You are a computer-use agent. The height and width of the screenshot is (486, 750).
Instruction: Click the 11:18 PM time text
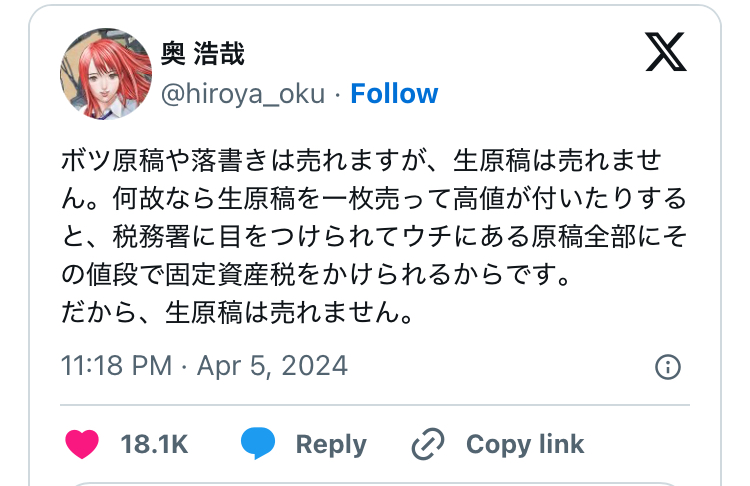click(115, 366)
